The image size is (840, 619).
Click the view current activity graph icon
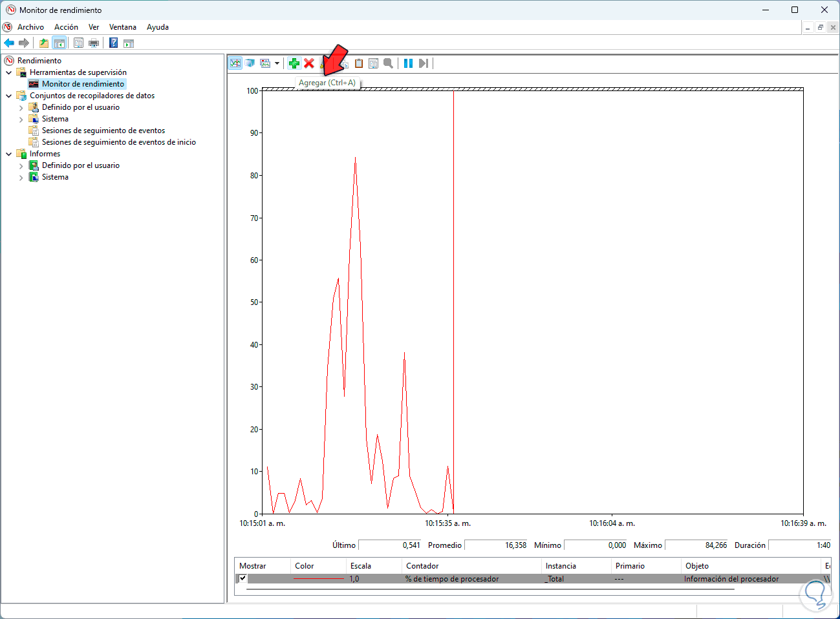pyautogui.click(x=235, y=63)
